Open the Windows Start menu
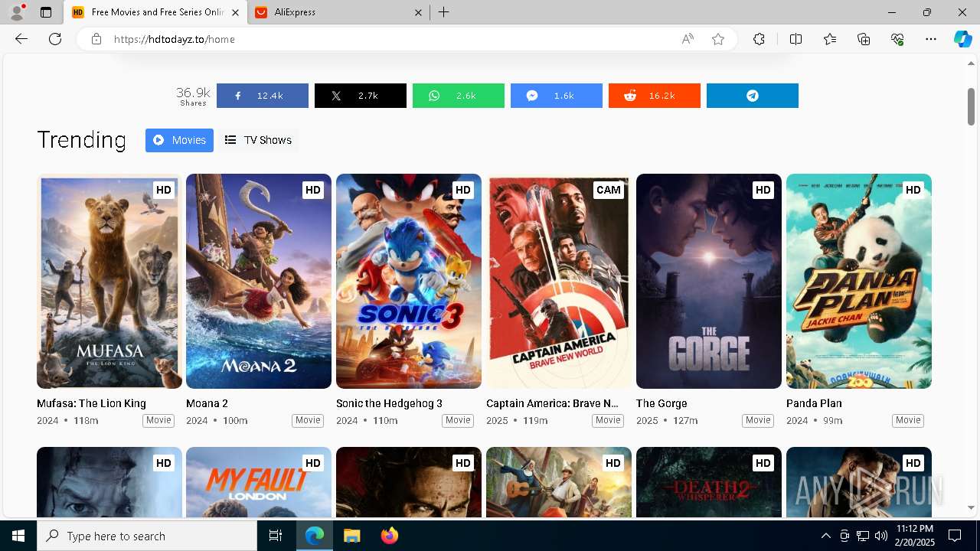Image resolution: width=980 pixels, height=551 pixels. (18, 536)
